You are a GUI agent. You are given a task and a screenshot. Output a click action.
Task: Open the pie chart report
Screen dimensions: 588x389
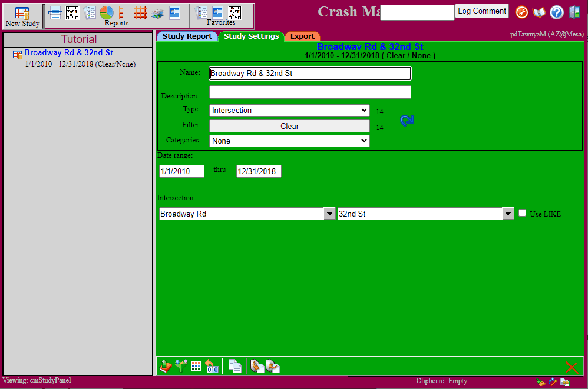click(107, 12)
